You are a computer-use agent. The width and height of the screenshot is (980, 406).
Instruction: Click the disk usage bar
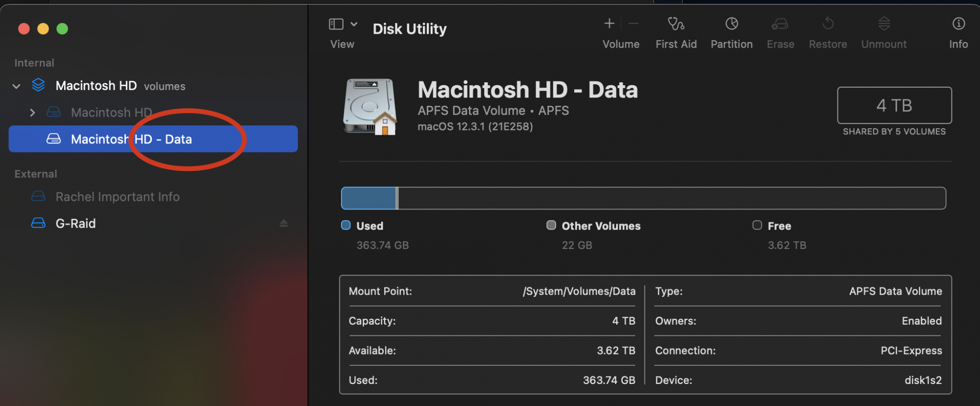(643, 198)
